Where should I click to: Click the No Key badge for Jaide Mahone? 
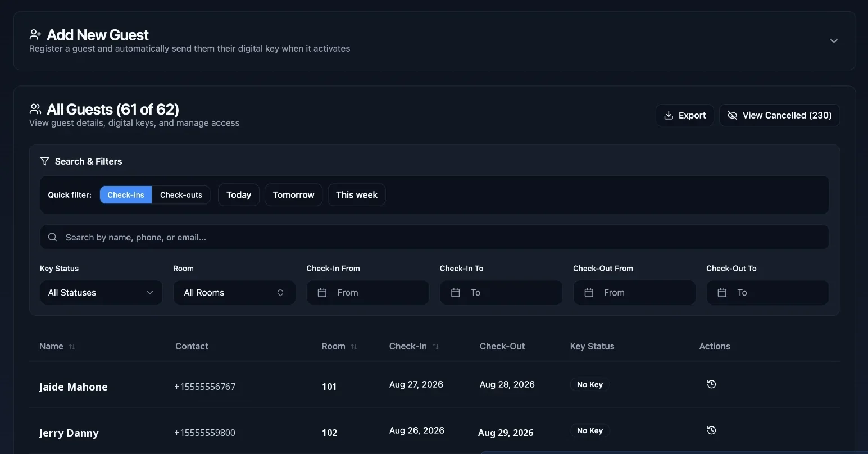590,384
